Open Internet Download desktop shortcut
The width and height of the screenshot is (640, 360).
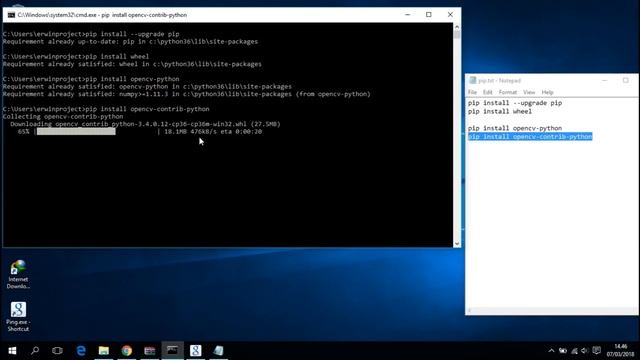pyautogui.click(x=18, y=274)
